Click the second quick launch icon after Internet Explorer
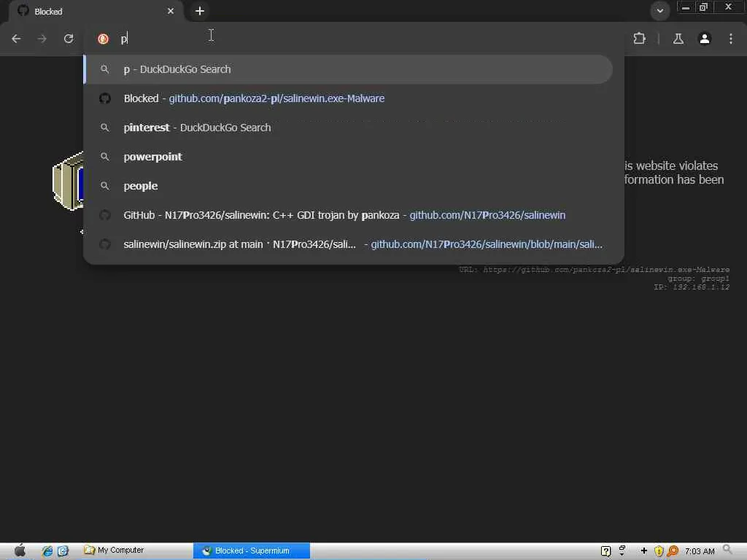The image size is (747, 560). 63,551
